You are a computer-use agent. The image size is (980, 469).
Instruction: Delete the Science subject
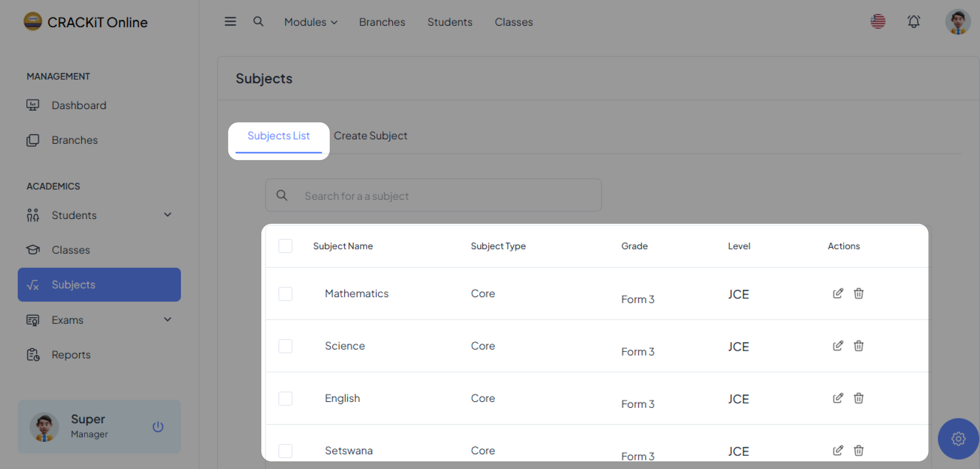point(859,346)
